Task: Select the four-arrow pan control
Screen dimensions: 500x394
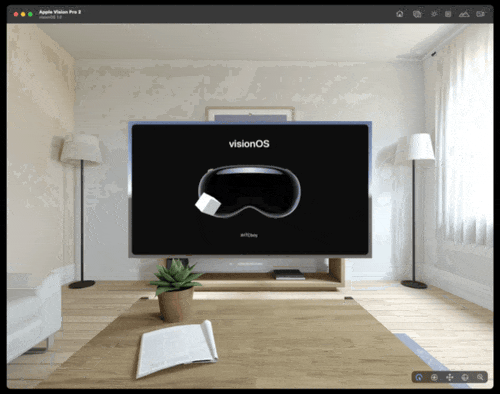Action: (x=450, y=377)
